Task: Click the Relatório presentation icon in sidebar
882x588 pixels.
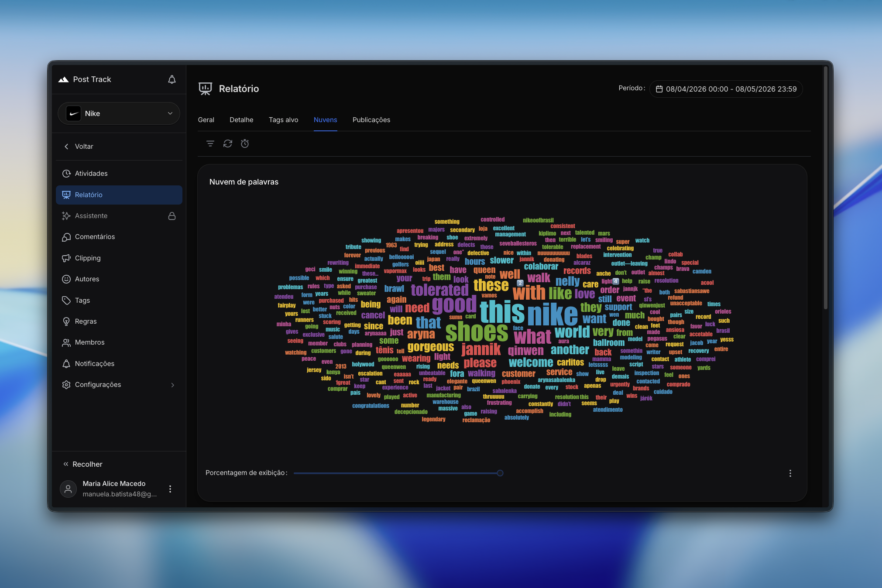Action: (x=66, y=195)
